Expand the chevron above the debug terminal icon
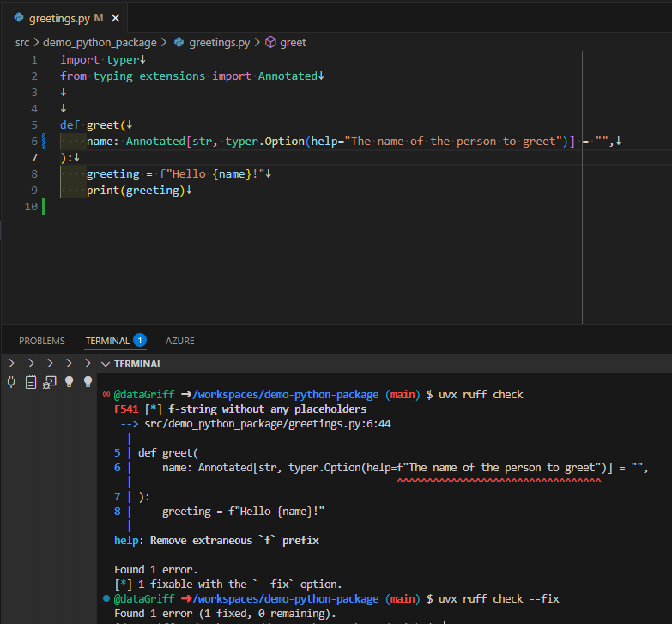The image size is (672, 624). (x=50, y=363)
